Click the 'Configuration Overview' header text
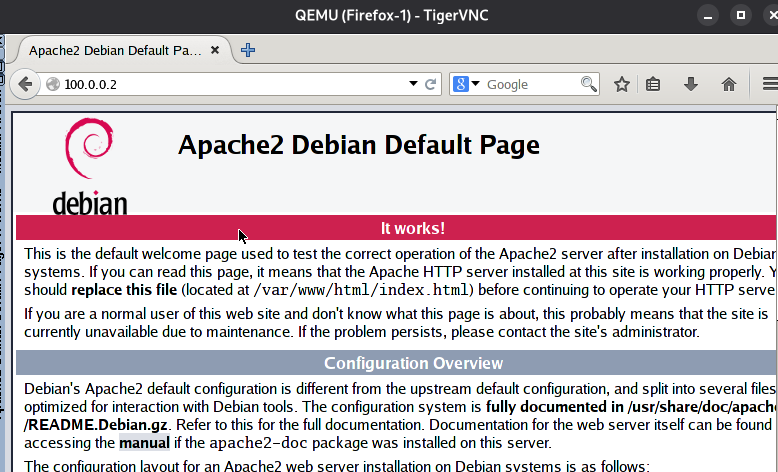 pyautogui.click(x=413, y=363)
